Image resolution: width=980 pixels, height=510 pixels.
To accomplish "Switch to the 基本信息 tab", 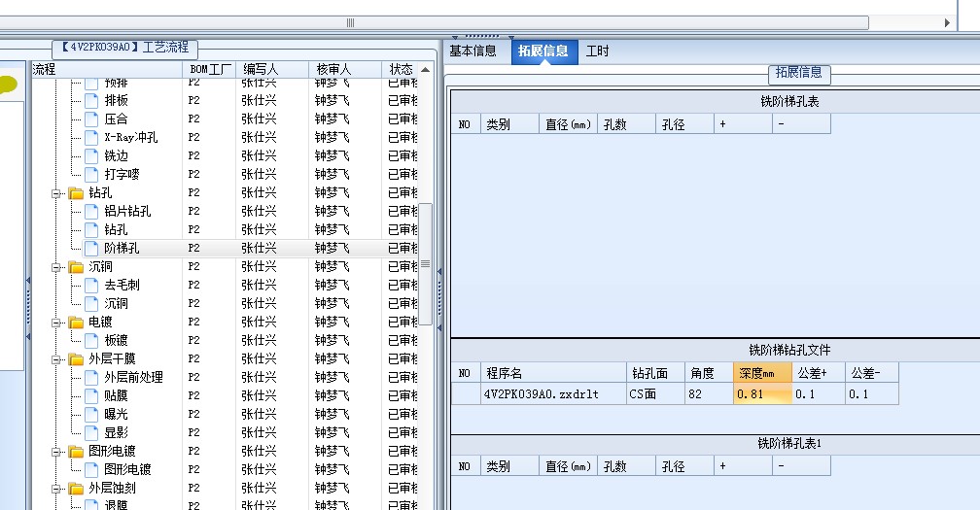I will click(472, 51).
